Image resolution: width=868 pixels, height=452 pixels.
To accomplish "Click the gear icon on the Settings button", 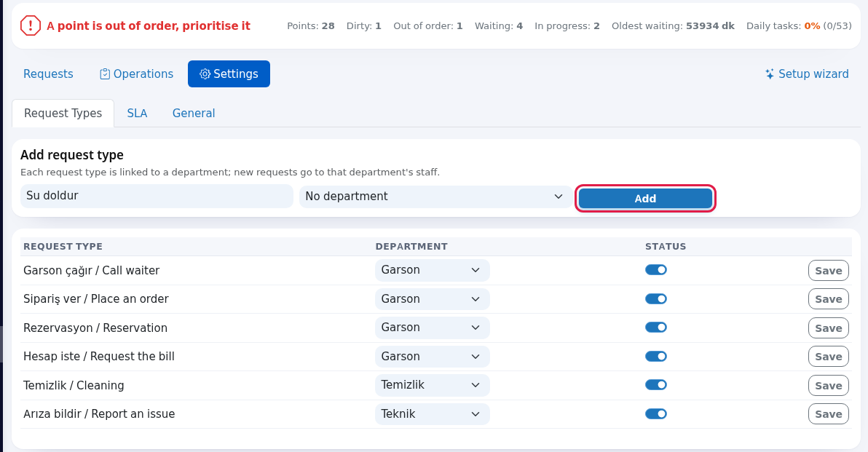I will [x=205, y=74].
